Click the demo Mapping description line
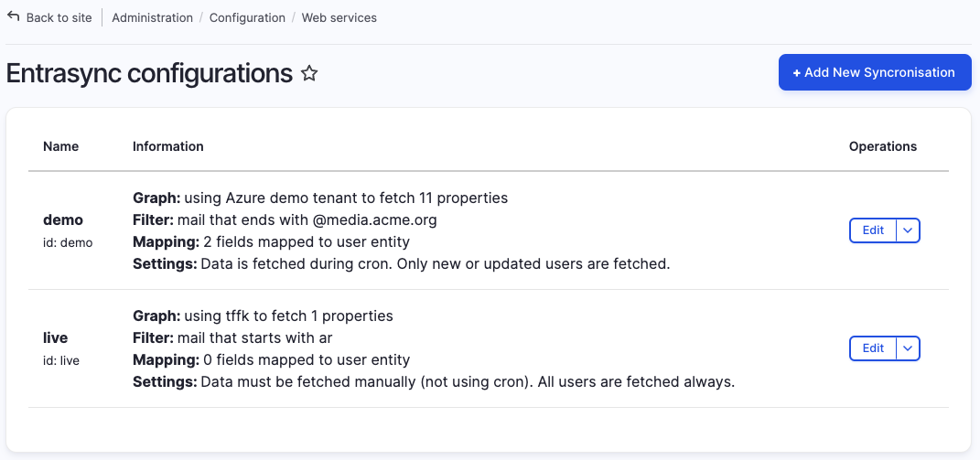The image size is (980, 460). coord(271,242)
